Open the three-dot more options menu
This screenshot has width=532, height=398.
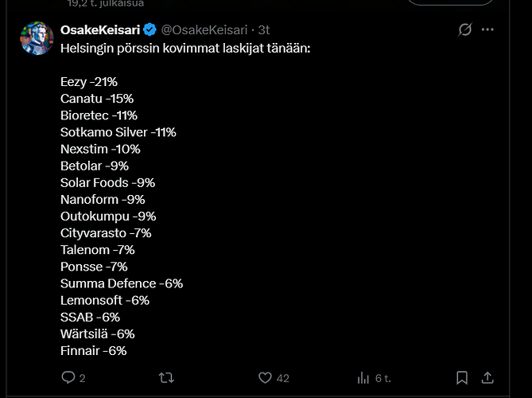(487, 29)
